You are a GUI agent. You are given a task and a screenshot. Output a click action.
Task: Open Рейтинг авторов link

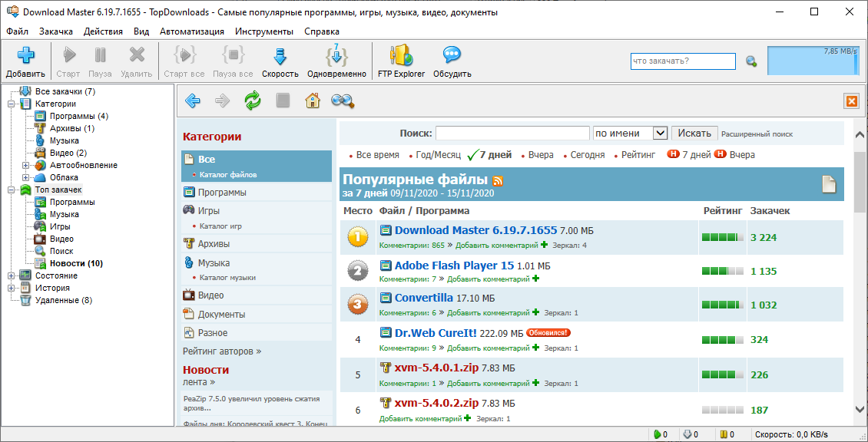(x=222, y=351)
